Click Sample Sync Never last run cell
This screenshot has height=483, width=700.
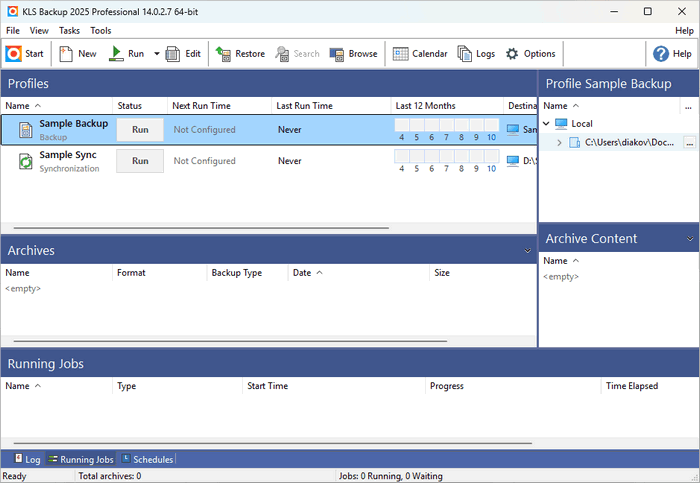click(x=289, y=161)
